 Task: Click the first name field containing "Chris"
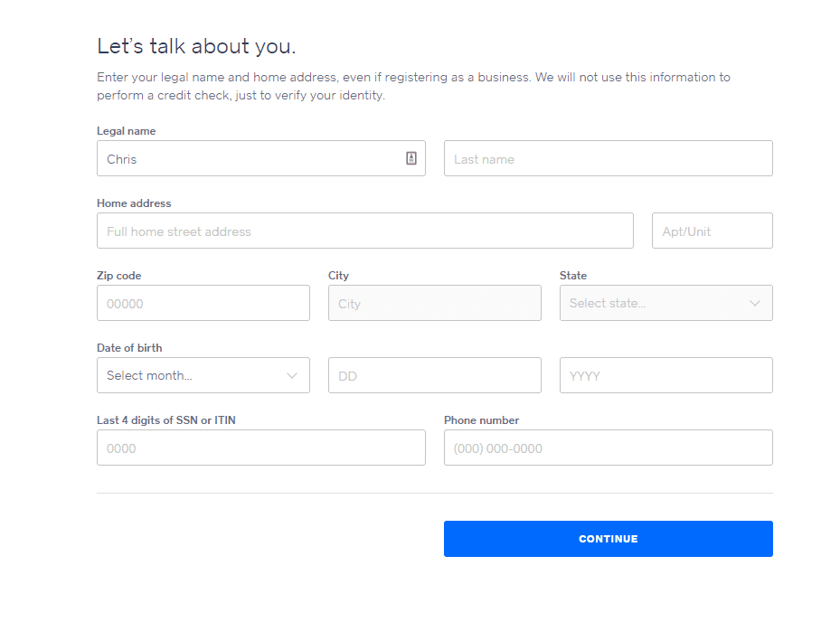(x=244, y=157)
